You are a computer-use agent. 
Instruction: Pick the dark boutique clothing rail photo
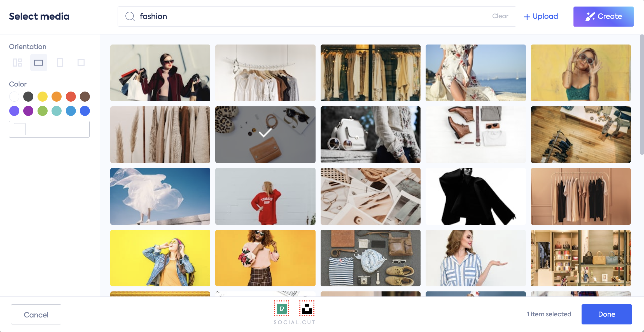[x=370, y=73]
